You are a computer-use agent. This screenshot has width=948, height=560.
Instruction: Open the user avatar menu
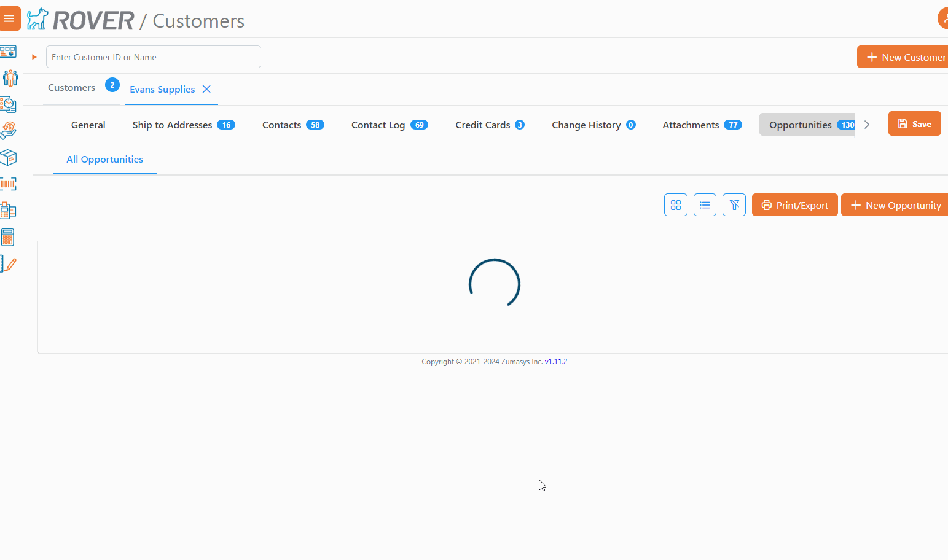[943, 18]
